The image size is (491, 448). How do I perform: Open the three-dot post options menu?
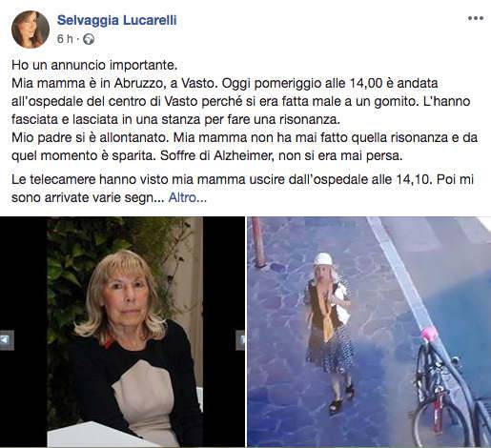pos(476,18)
